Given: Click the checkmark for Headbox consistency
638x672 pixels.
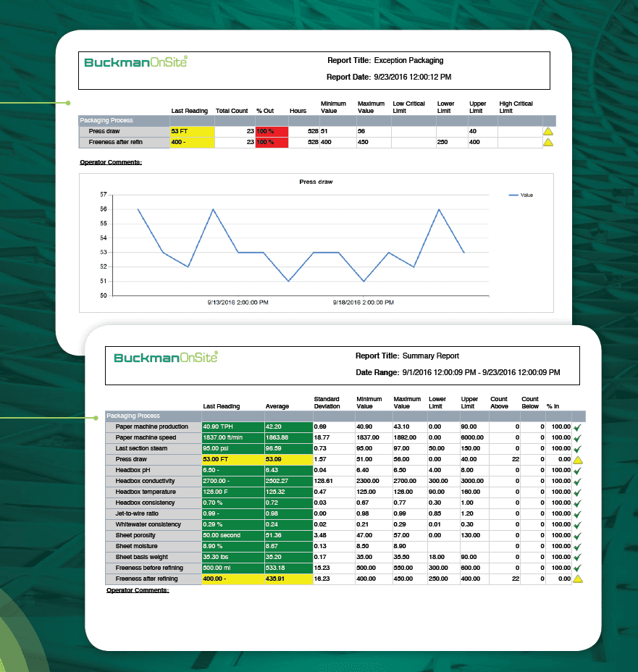Looking at the screenshot, I should pos(578,503).
